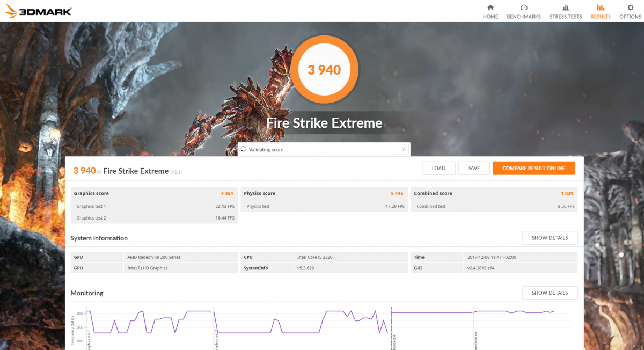Viewport: 644px width, 350px height.
Task: Click the validating score spinner icon
Action: [x=244, y=150]
